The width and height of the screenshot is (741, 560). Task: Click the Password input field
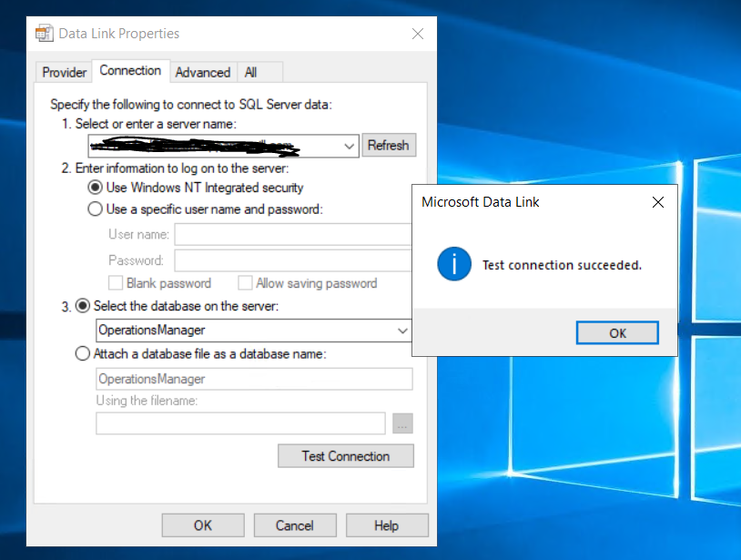coord(293,260)
